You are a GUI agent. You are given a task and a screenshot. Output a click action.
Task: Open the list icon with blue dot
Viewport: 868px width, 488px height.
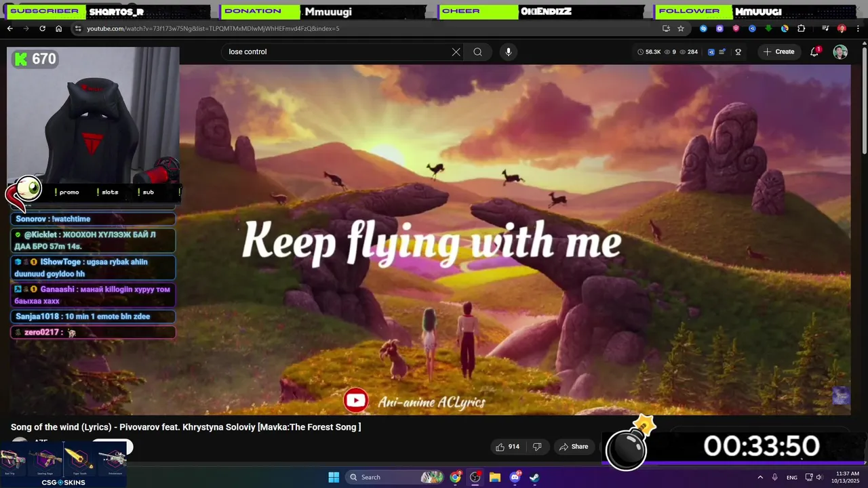[x=723, y=52]
